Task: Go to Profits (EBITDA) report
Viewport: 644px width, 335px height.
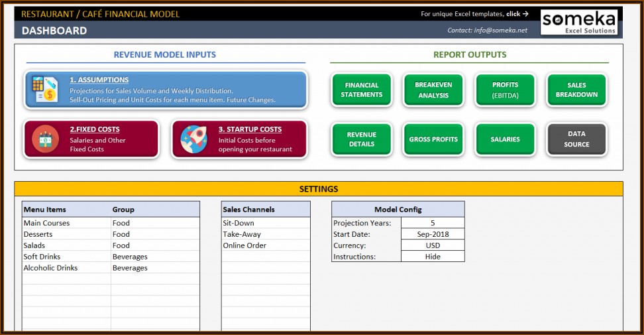Action: coord(505,90)
